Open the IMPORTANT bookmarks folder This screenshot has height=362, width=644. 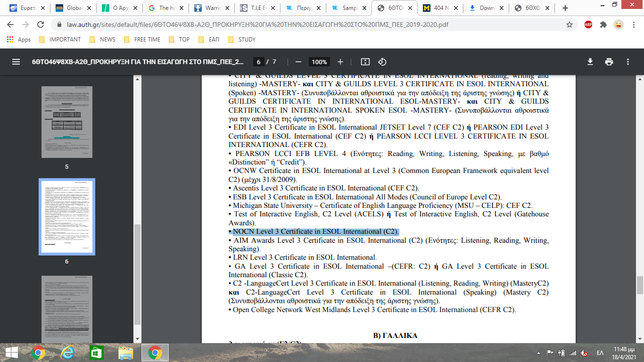click(x=60, y=40)
